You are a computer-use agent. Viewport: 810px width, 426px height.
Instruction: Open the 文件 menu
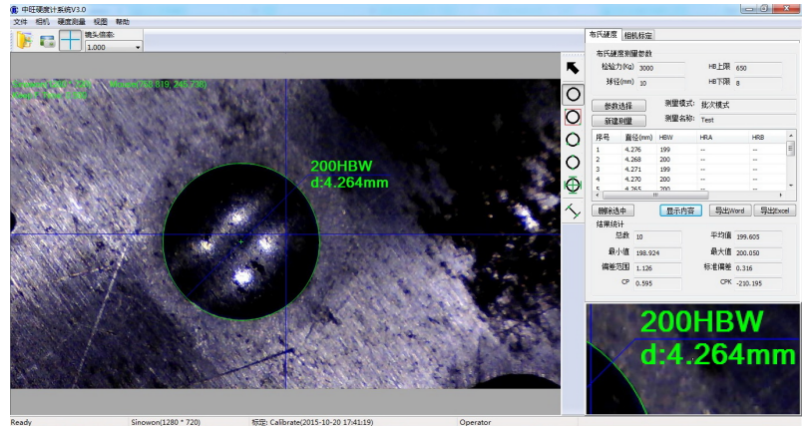point(20,21)
